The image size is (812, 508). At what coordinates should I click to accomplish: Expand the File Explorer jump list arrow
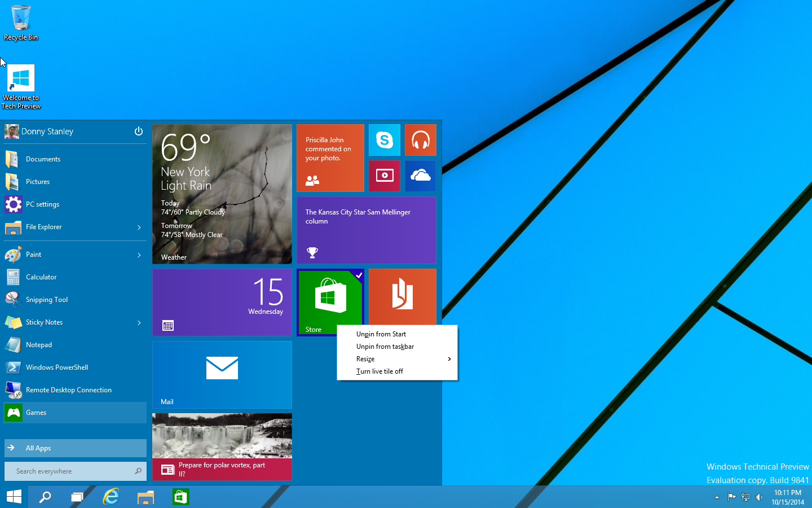[139, 227]
